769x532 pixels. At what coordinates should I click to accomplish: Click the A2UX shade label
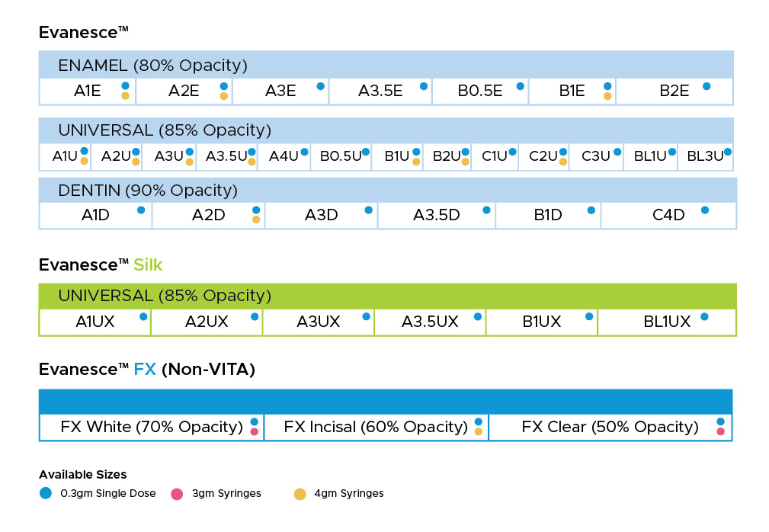click(207, 322)
